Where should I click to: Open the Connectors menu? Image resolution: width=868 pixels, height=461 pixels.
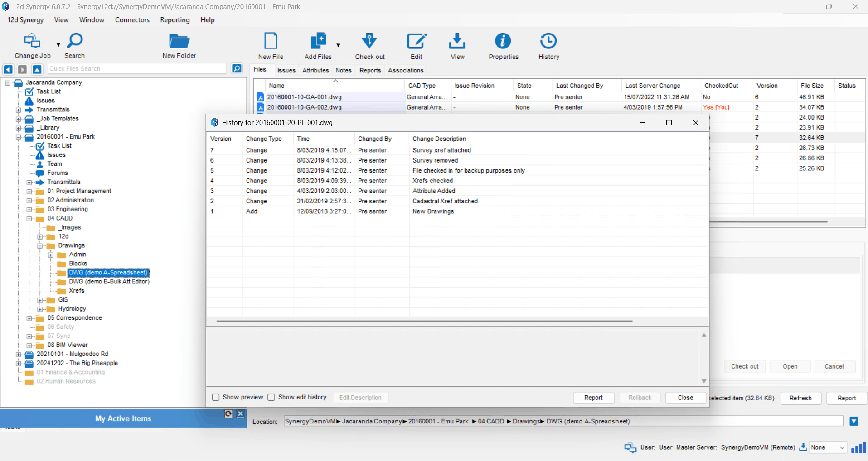[x=132, y=20]
